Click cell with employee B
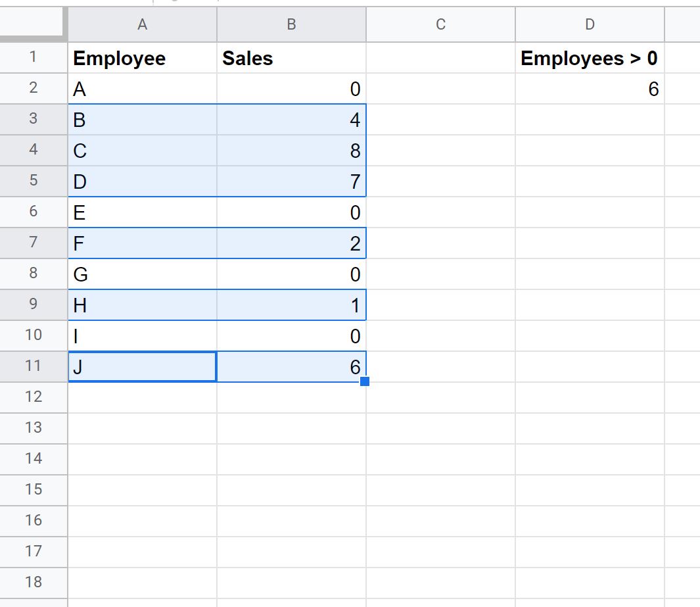 coord(143,120)
